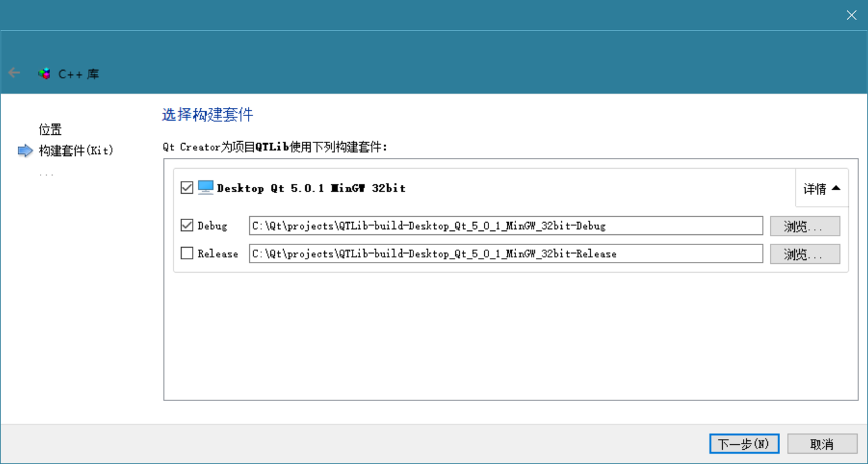Click the C++ library cube icon
This screenshot has width=868, height=464.
[44, 74]
